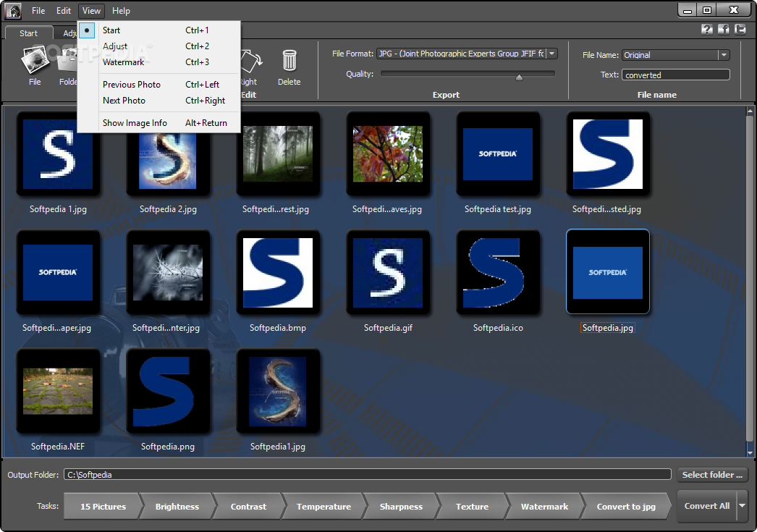Click the Output Folder path field

coord(368,475)
